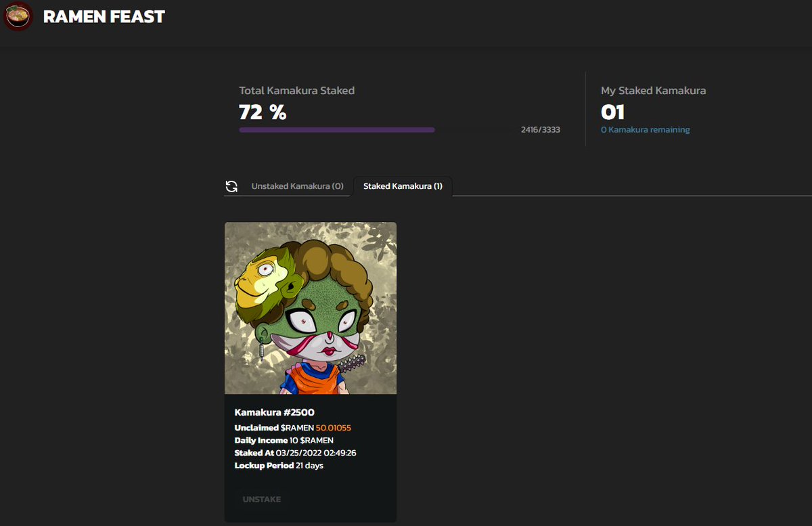Click the Lockup Period 21 days line
812x526 pixels.
point(279,466)
